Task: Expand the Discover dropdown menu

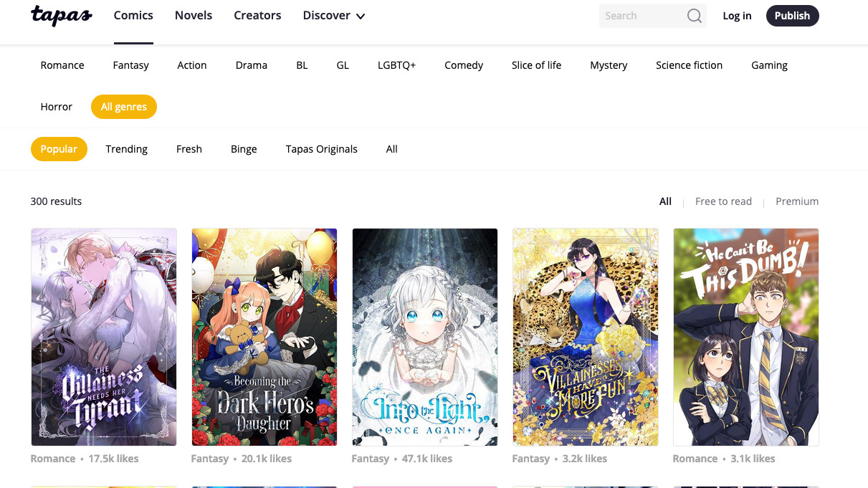Action: (334, 15)
